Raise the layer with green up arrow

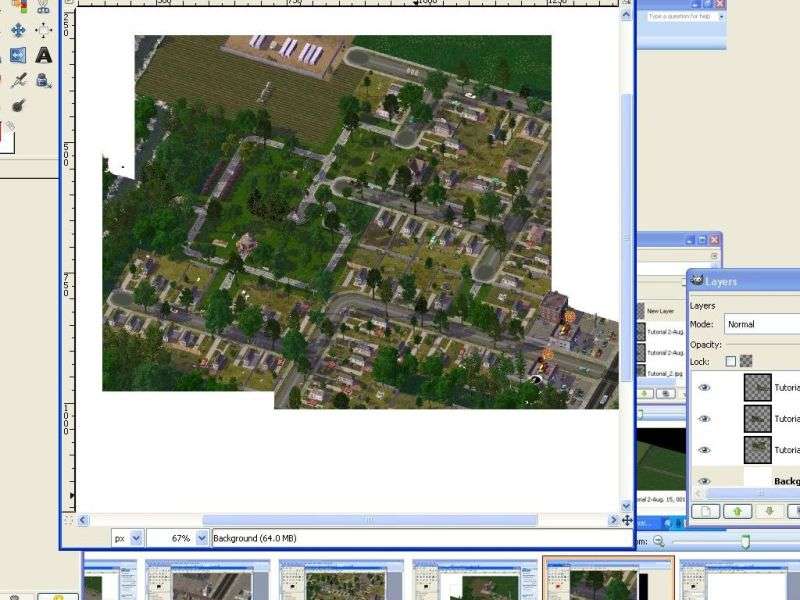pyautogui.click(x=738, y=511)
